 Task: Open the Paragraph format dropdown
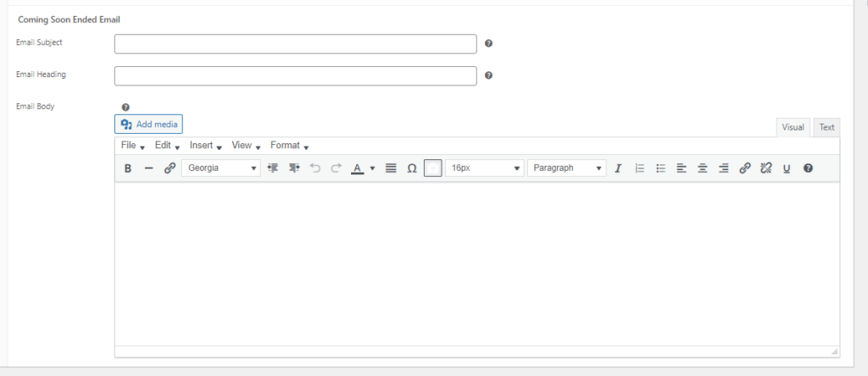click(567, 168)
